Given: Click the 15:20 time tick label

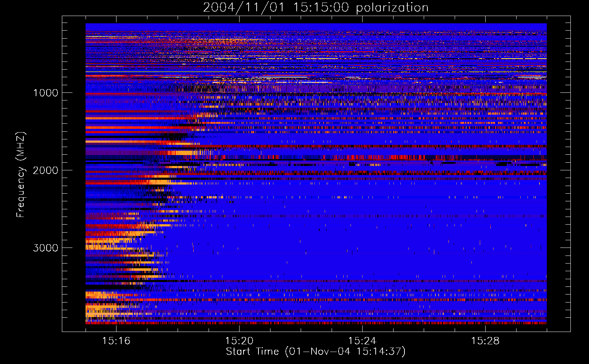Looking at the screenshot, I should [239, 341].
